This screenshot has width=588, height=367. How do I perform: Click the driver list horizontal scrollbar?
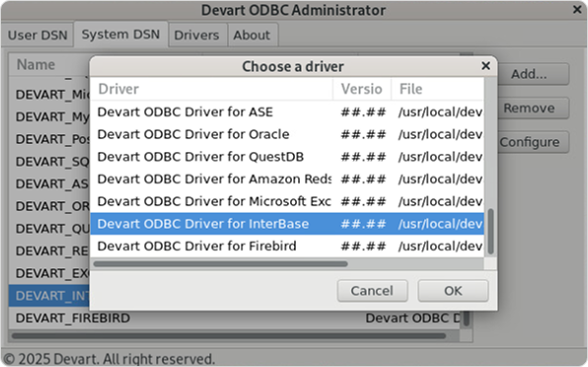click(221, 264)
